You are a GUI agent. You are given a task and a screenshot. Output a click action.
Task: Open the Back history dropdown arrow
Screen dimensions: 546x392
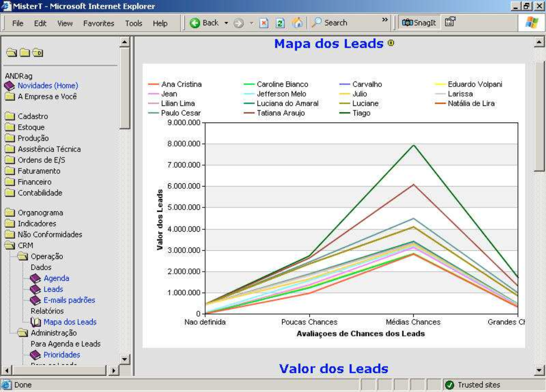226,23
